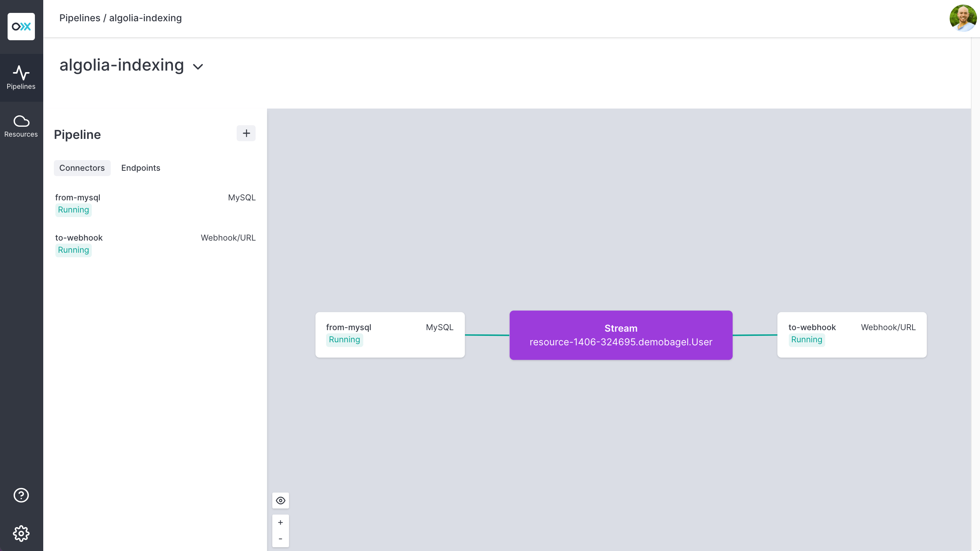Select to-webhook node on canvas
980x551 pixels.
tap(851, 334)
